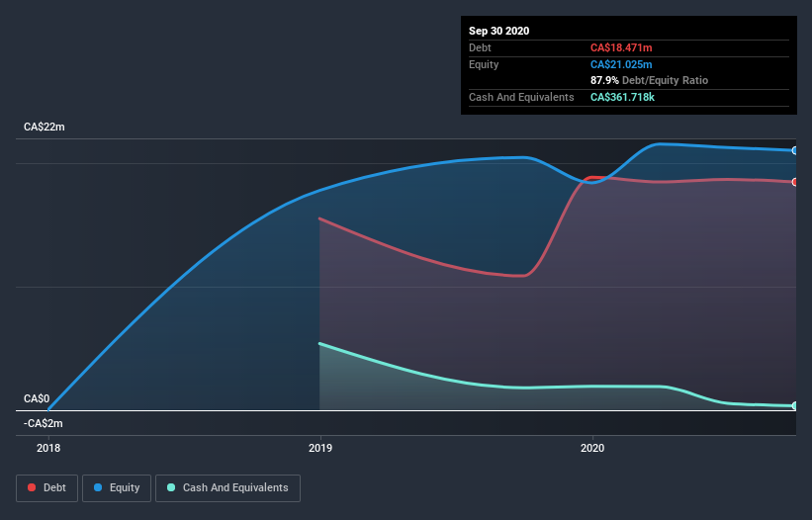Click the 87.9% Debt/Equity Ratio text
Screen dimensions: 812x520
pyautogui.click(x=650, y=80)
